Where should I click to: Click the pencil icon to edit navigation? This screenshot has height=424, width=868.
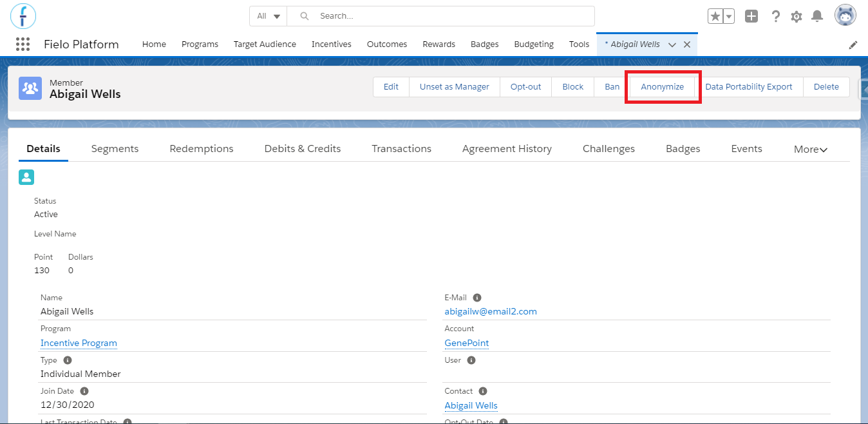click(853, 44)
